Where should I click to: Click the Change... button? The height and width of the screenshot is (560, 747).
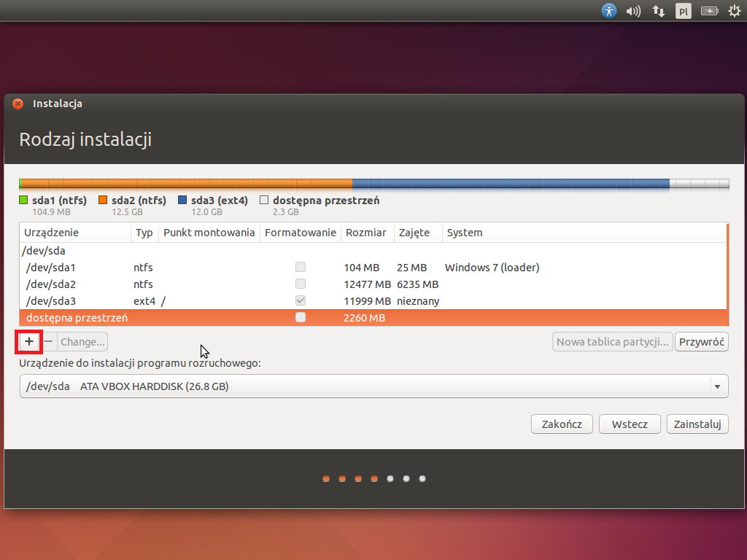pyautogui.click(x=82, y=341)
